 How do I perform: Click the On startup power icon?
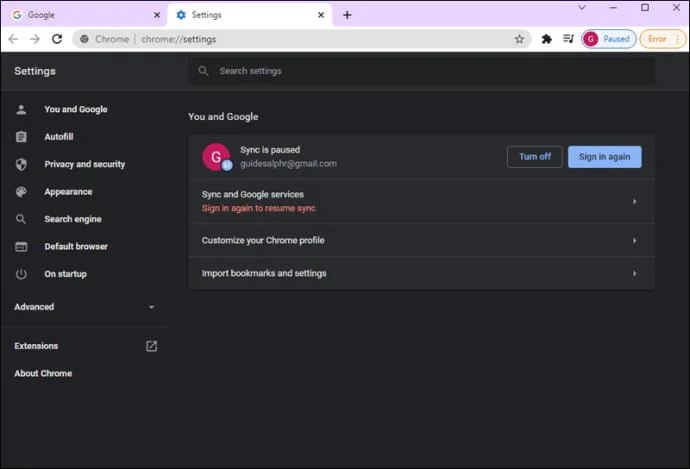21,274
